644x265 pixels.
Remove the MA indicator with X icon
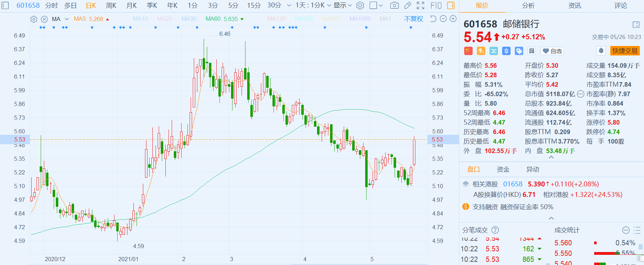pyautogui.click(x=44, y=19)
